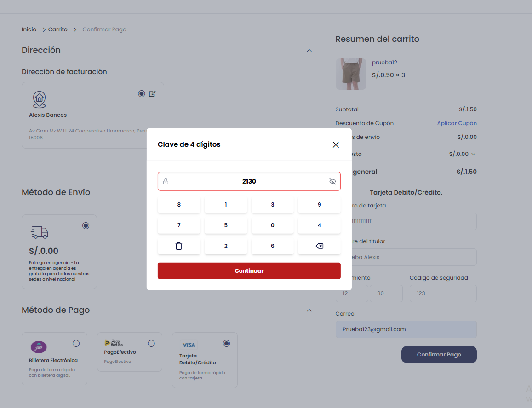Click the PagoEfectivo logo
The image size is (532, 408).
114,343
